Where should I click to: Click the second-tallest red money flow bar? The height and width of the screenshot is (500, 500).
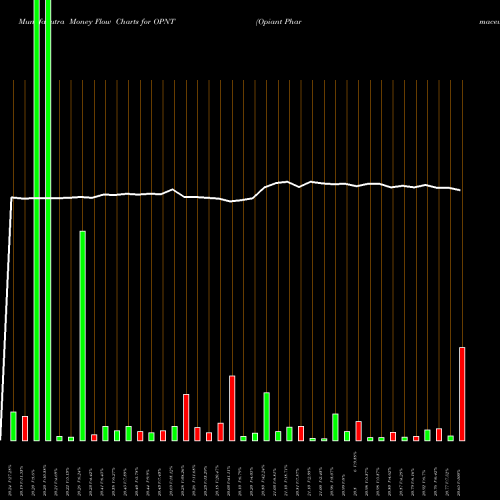(232, 408)
